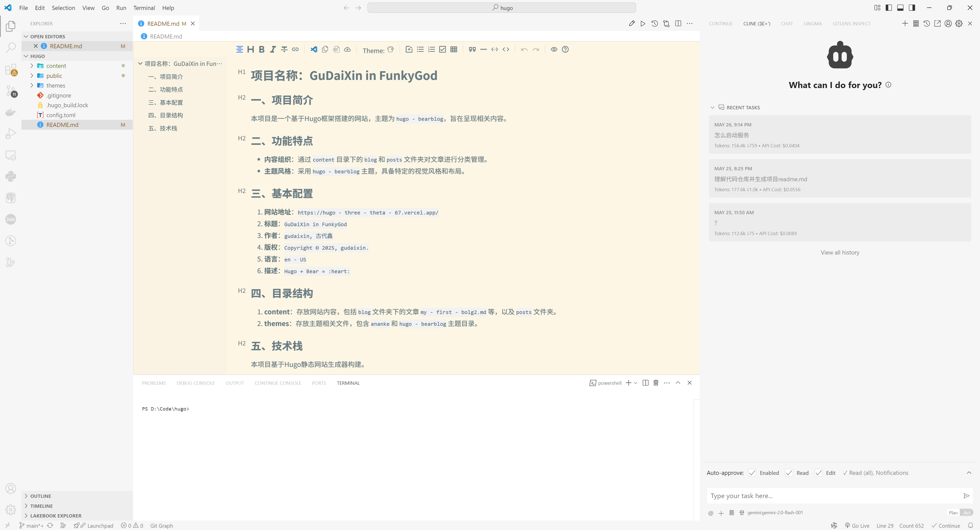Open the Theme shirt picker
The width and height of the screenshot is (980, 530).
(391, 50)
